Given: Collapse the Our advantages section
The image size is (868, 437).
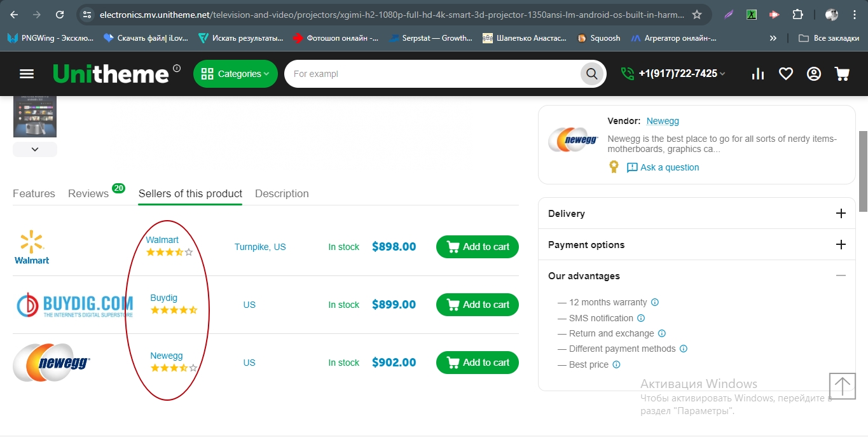Looking at the screenshot, I should click(x=841, y=276).
